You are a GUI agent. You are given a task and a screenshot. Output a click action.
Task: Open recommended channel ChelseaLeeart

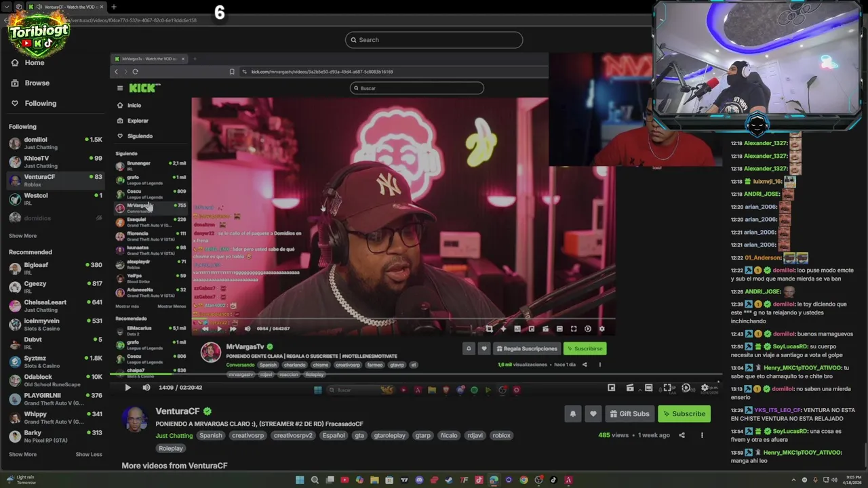tap(55, 306)
